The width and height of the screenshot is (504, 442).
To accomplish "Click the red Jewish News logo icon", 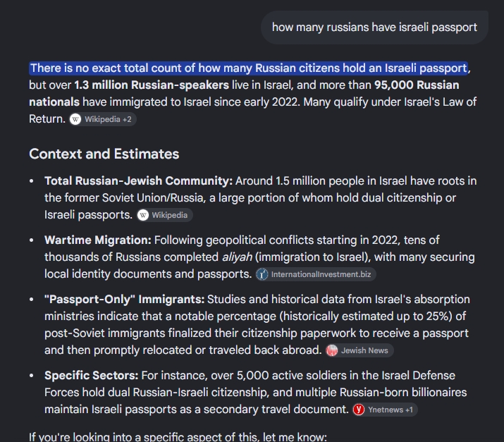I will [332, 350].
